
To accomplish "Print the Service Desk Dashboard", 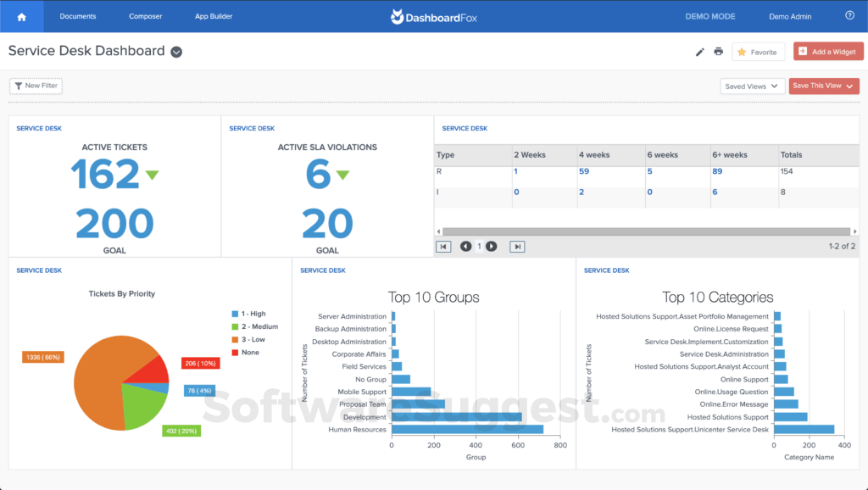I will pyautogui.click(x=719, y=52).
